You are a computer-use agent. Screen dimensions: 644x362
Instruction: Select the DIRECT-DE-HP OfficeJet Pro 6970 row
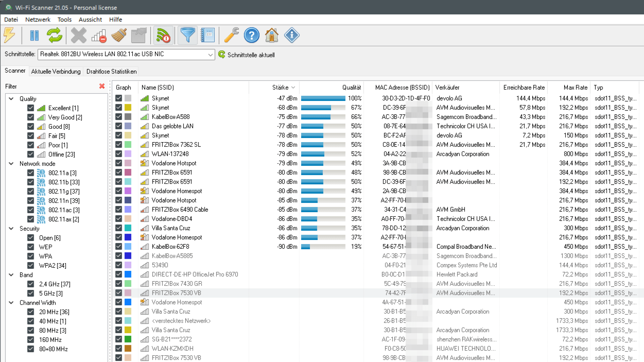pos(376,274)
